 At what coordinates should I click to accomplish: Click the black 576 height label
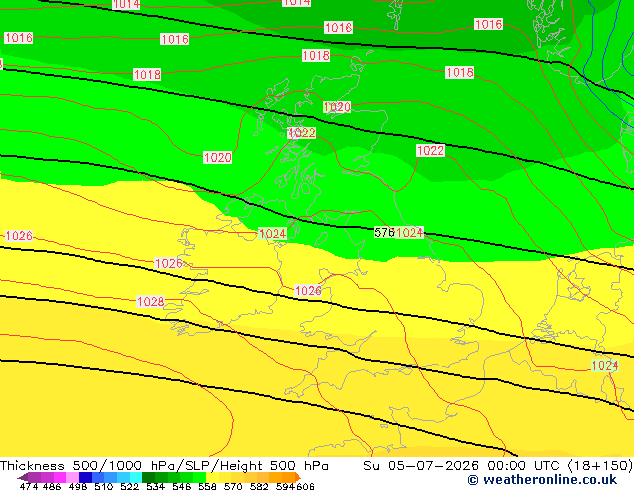click(384, 232)
